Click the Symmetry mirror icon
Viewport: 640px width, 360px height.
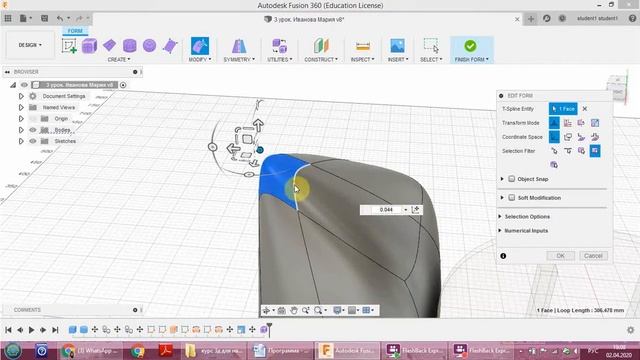pos(239,46)
